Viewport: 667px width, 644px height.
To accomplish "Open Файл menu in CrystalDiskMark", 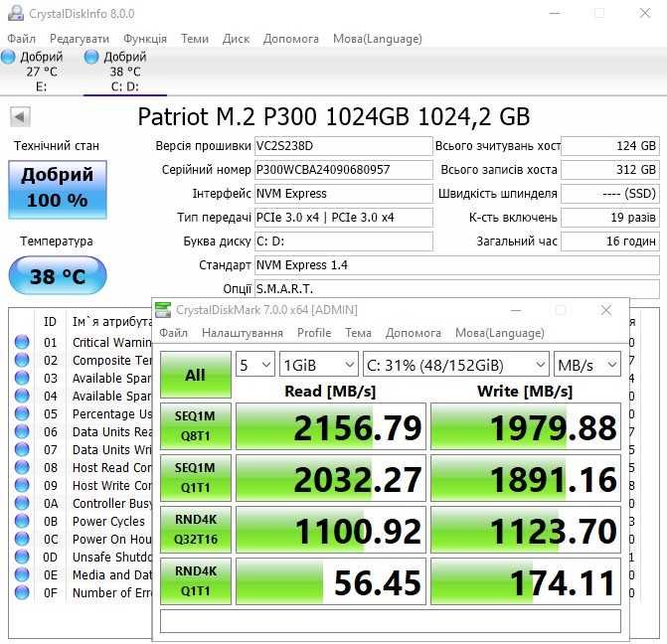I will coord(174,333).
